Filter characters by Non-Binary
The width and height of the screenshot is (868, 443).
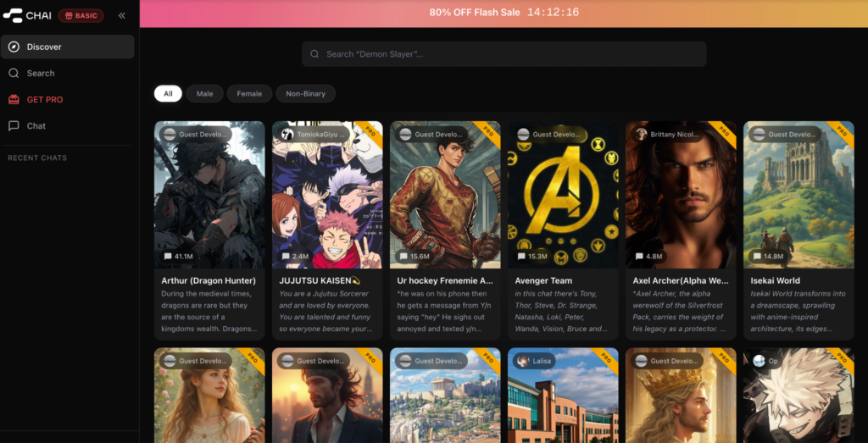point(305,93)
